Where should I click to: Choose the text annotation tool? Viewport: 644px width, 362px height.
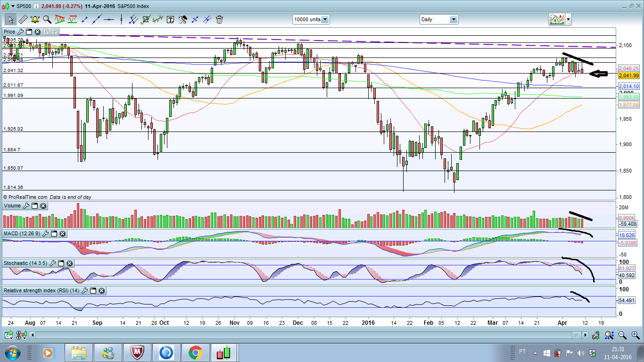point(170,19)
